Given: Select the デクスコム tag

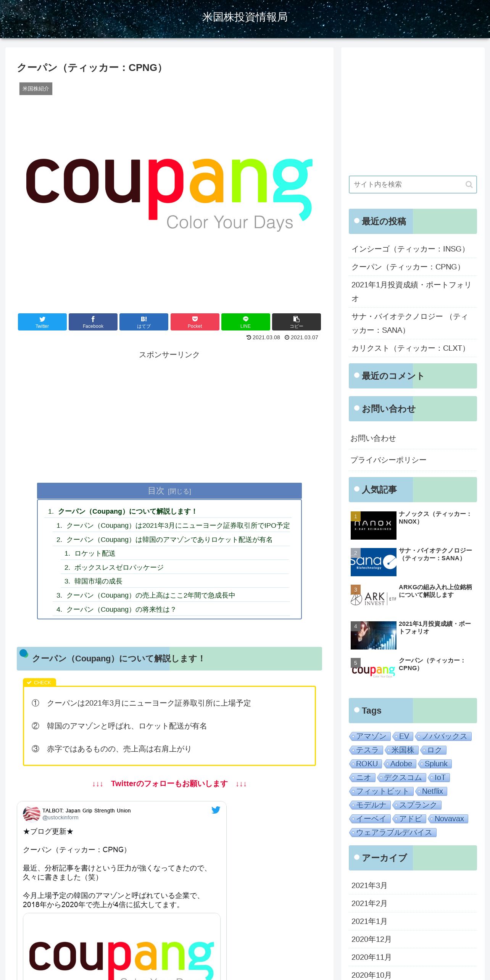Looking at the screenshot, I should point(402,778).
